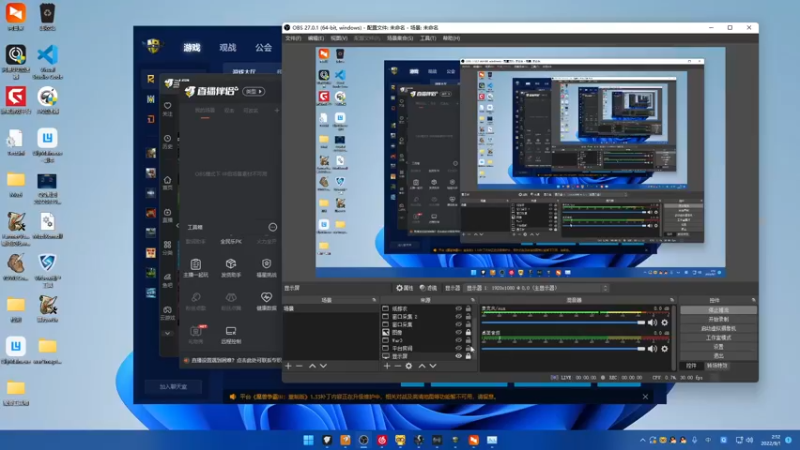The height and width of the screenshot is (450, 800).
Task: Open the desktop audio track settings gear in the mixer
Action: click(664, 349)
